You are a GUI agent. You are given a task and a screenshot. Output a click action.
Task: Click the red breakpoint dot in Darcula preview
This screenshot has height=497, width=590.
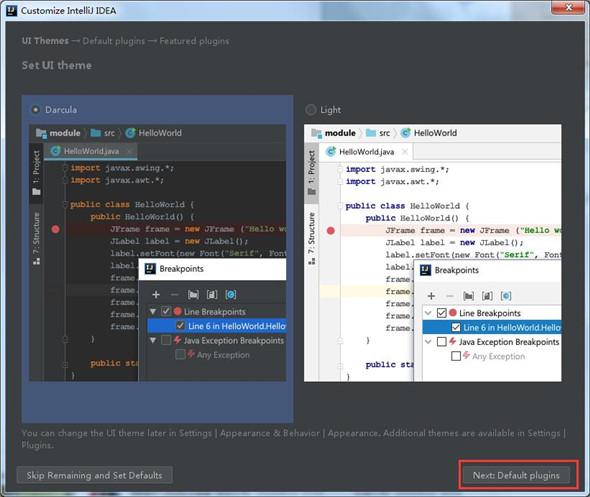[55, 229]
